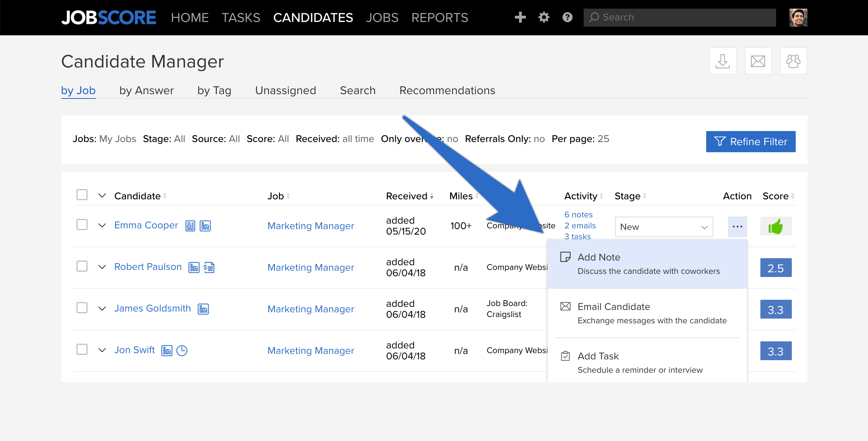Click the download export icon button

(x=723, y=61)
